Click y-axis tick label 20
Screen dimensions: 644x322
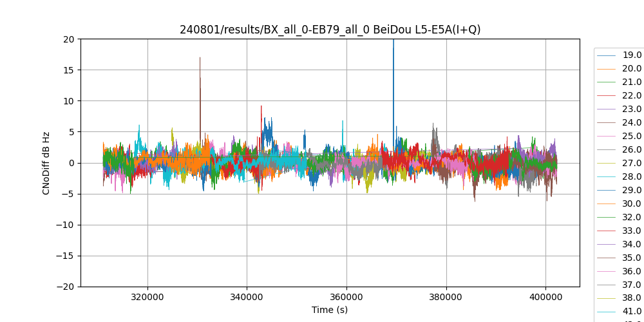click(68, 39)
